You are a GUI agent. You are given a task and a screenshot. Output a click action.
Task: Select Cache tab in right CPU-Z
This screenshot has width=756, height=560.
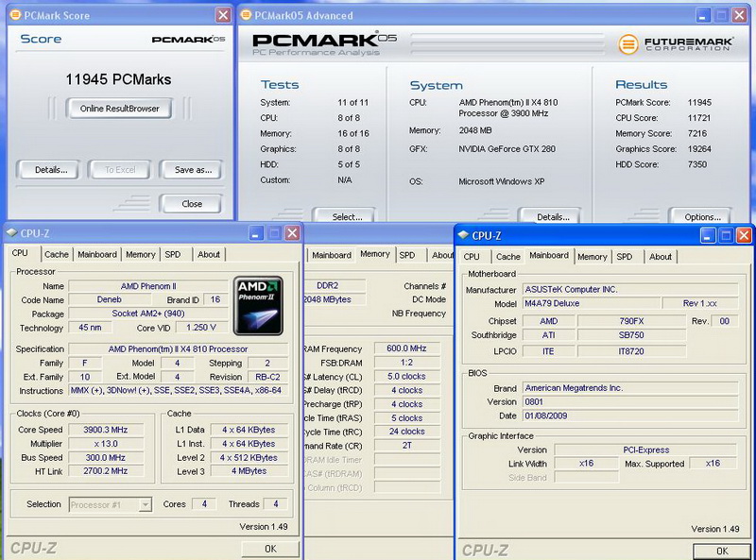pyautogui.click(x=508, y=257)
